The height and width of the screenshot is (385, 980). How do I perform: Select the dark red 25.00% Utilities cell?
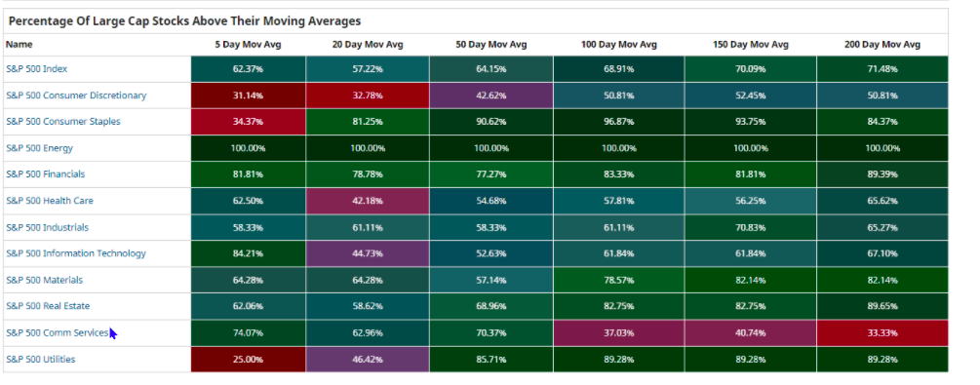click(248, 360)
